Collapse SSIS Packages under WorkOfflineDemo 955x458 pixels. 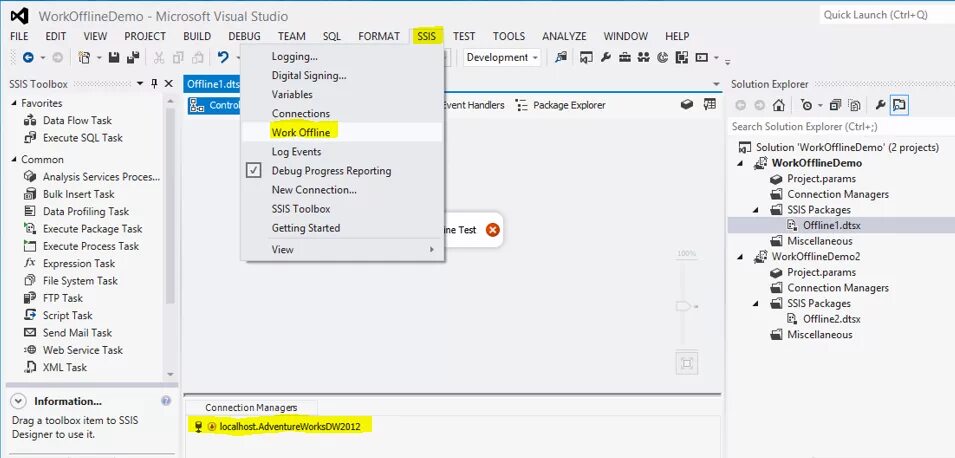tap(756, 210)
